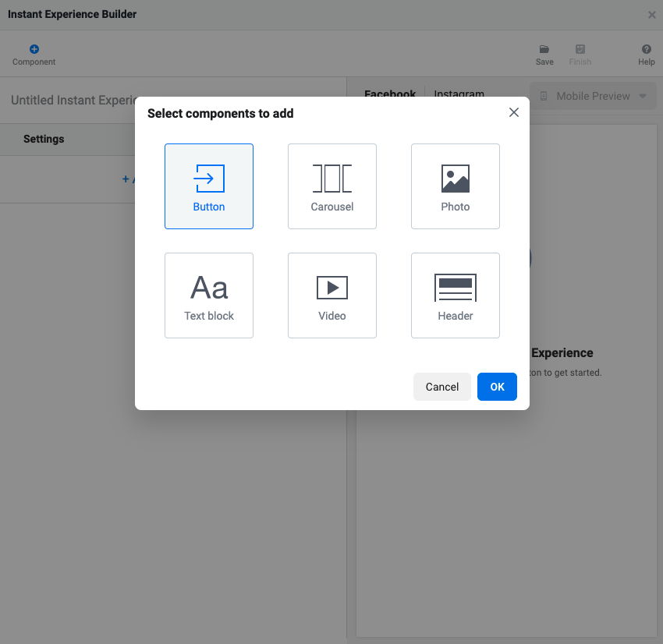The image size is (663, 644).
Task: Select the Button component card
Action: [209, 186]
